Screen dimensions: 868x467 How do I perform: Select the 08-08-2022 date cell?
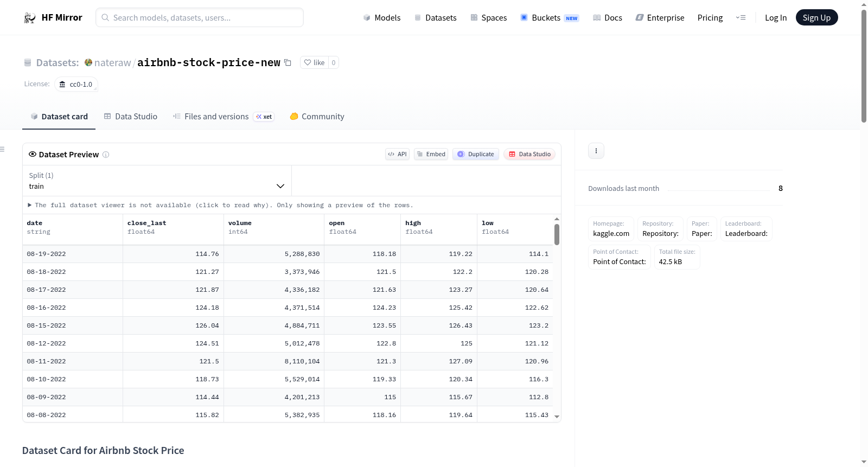coord(73,415)
